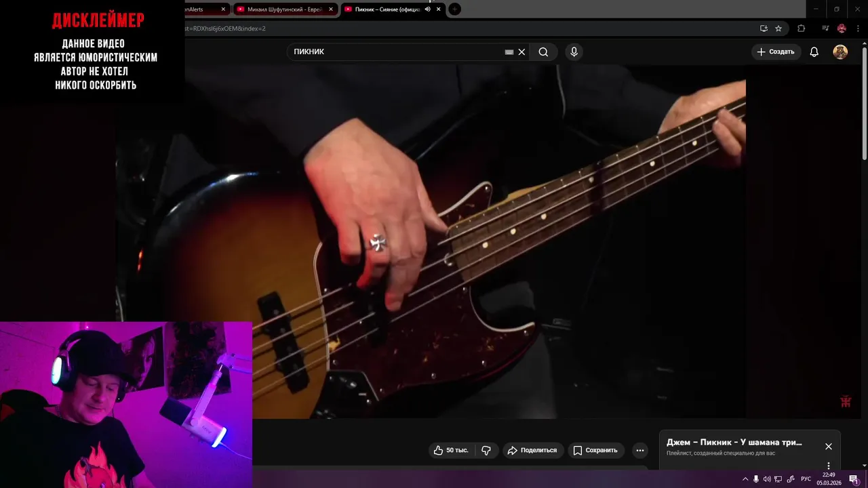Open browser media controls icon
The image size is (868, 488).
click(825, 28)
